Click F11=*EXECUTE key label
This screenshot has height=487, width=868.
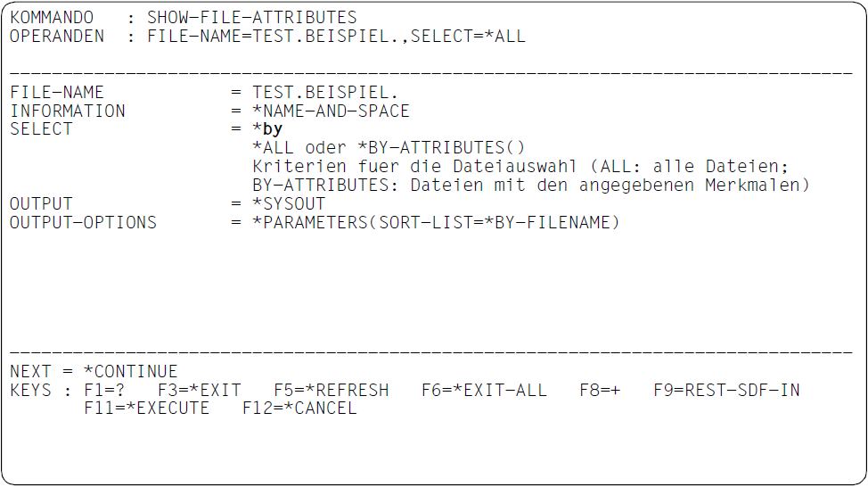tap(147, 409)
